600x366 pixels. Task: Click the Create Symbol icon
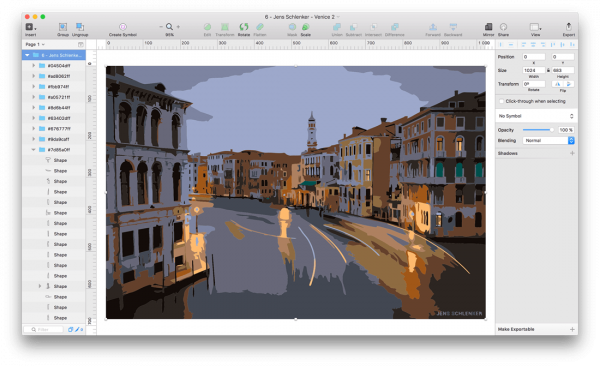123,27
